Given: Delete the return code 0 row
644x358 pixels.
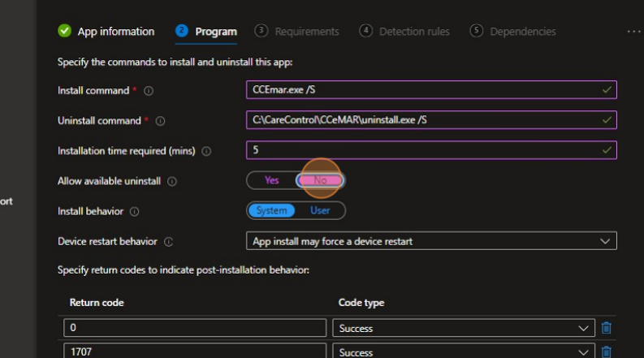Looking at the screenshot, I should tap(606, 328).
